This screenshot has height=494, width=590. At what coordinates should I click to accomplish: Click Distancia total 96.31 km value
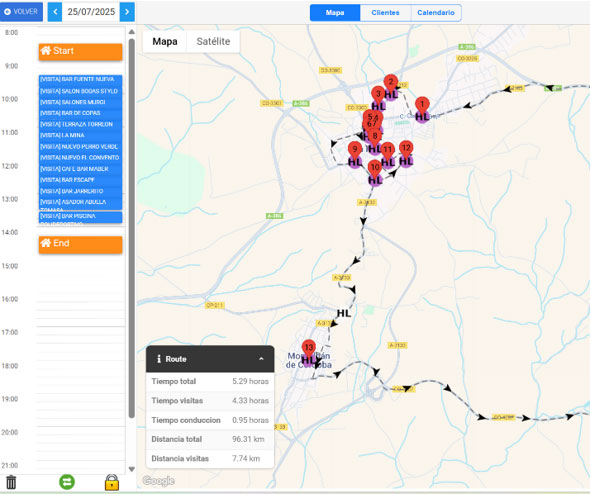tap(248, 439)
